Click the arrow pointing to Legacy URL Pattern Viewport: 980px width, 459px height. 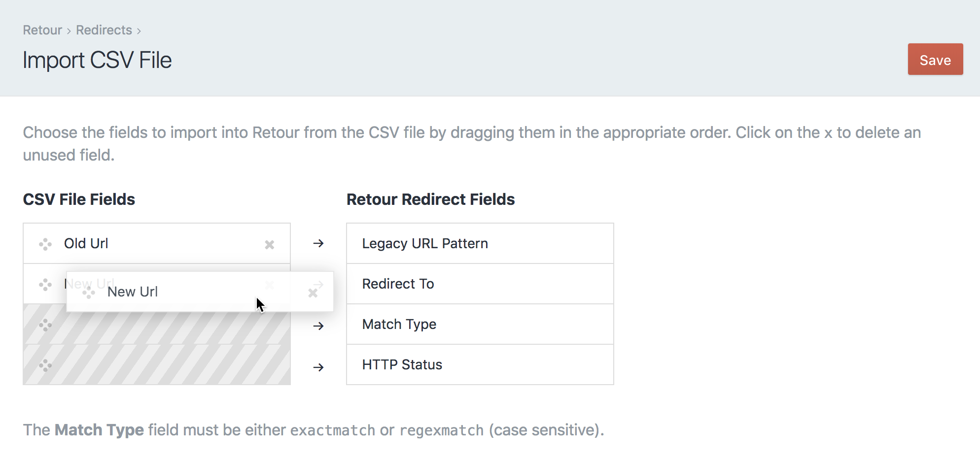[318, 243]
